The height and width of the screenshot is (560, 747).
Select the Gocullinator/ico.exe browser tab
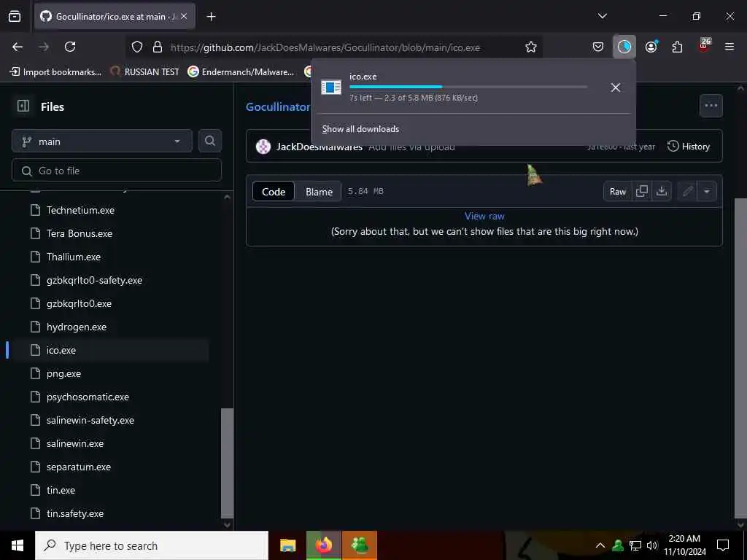point(115,16)
